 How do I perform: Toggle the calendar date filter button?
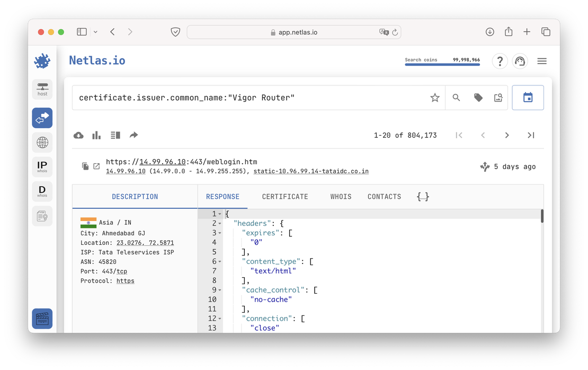[528, 98]
